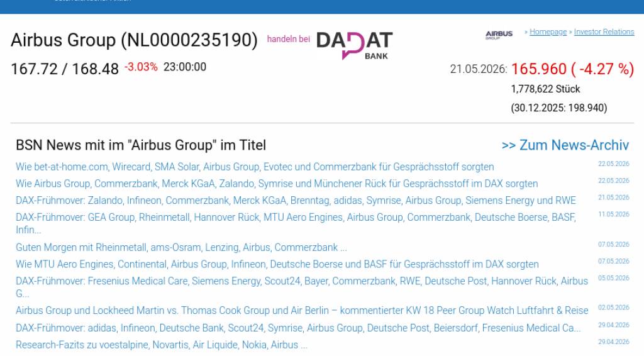Image resolution: width=644 pixels, height=356 pixels.
Task: Open the Zum News-Archiv link
Action: [565, 145]
